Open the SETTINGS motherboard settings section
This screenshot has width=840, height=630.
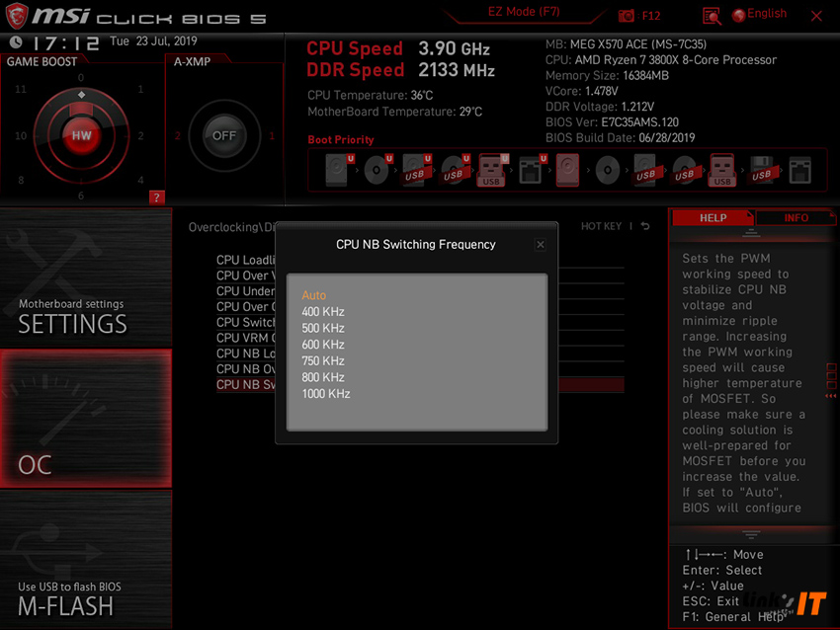coord(86,277)
